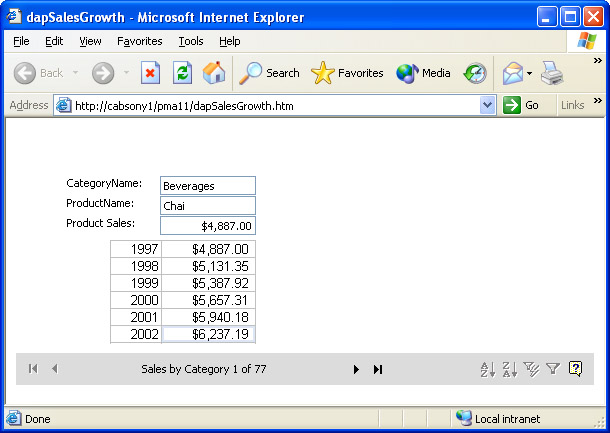Screen dimensions: 610x433
Task: Open Search pane from toolbar
Action: [270, 73]
